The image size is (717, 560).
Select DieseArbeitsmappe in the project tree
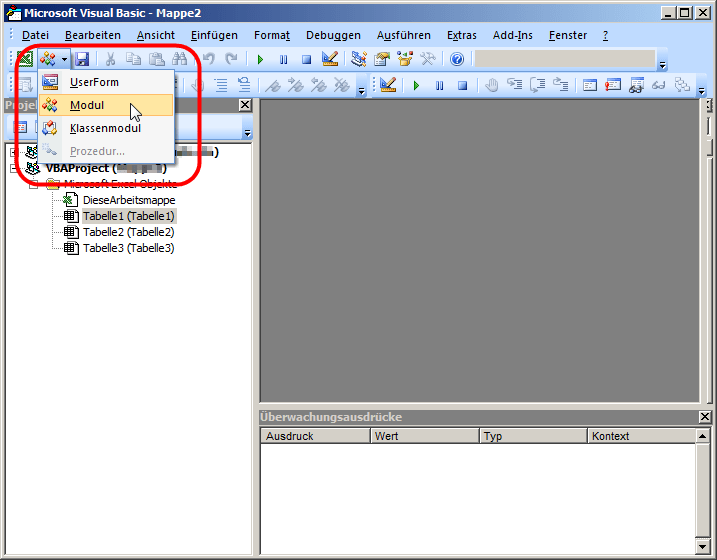coord(129,200)
